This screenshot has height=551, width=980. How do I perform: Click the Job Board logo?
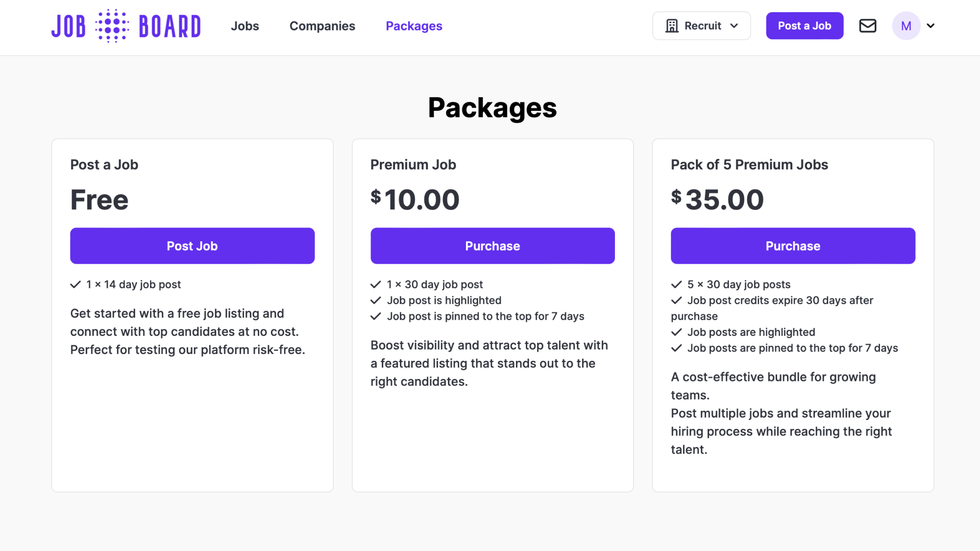[x=126, y=26]
